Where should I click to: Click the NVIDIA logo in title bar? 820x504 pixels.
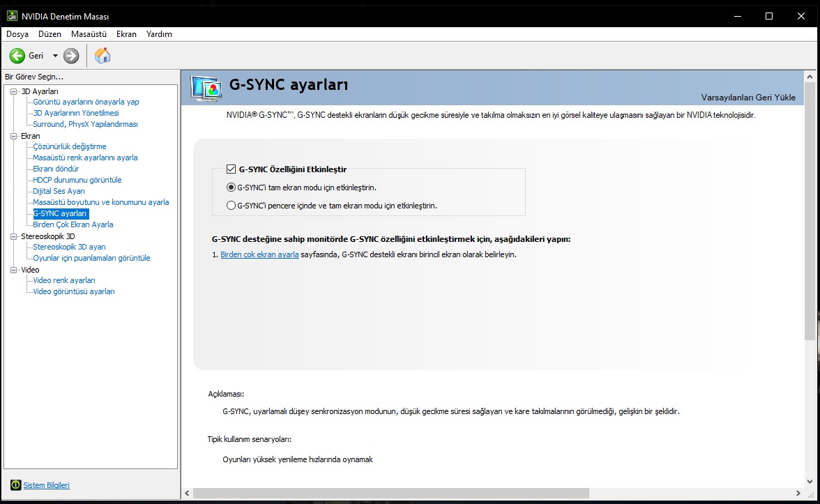(11, 16)
